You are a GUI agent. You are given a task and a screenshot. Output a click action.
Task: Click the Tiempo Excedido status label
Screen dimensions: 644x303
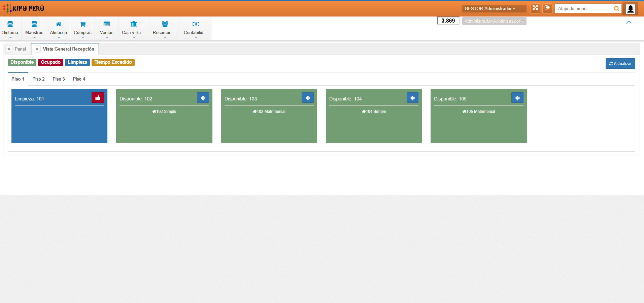pyautogui.click(x=113, y=62)
